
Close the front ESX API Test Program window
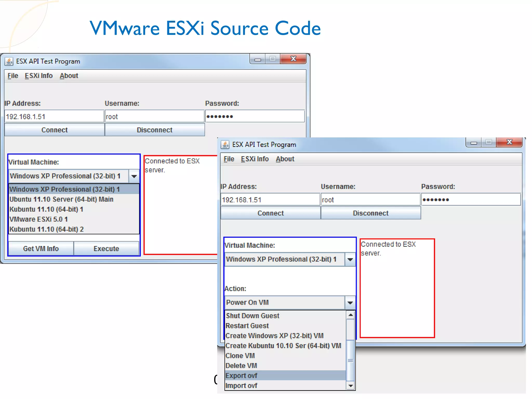click(509, 142)
